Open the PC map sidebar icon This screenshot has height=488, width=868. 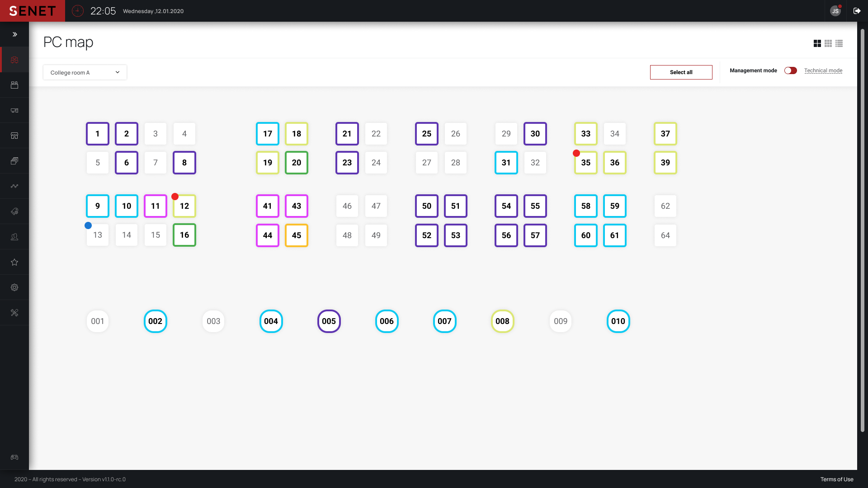pos(14,60)
